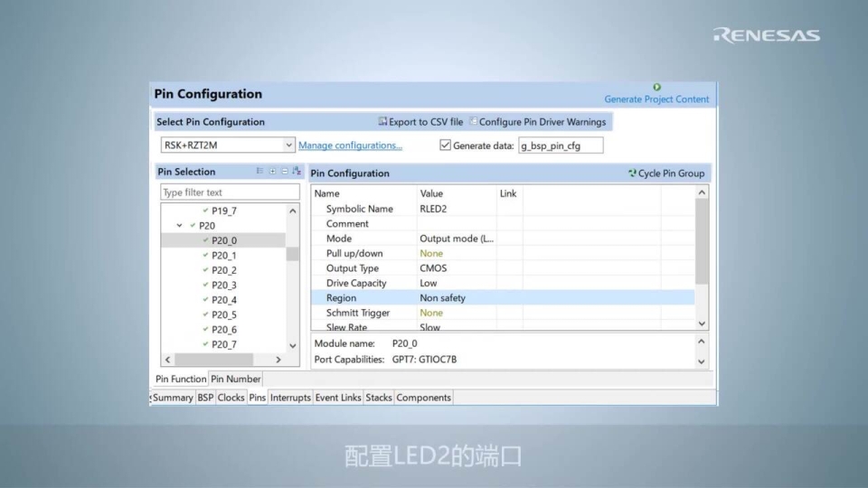Collapse the P20 port tree node
868x488 pixels.
pos(179,225)
